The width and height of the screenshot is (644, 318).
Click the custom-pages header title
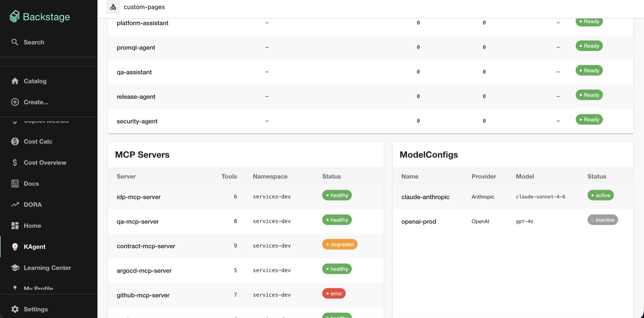click(144, 7)
